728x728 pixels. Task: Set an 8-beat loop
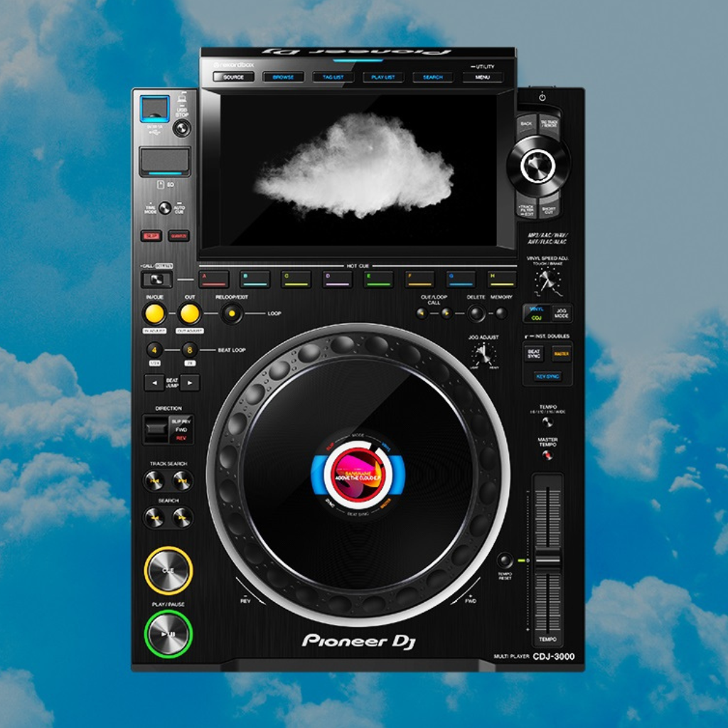coord(189,350)
